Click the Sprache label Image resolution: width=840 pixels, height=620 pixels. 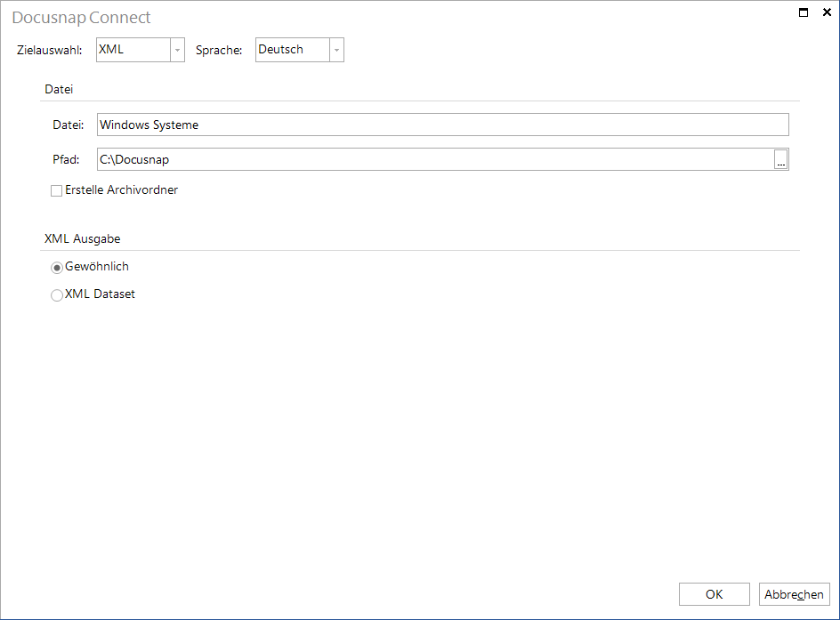tap(219, 51)
